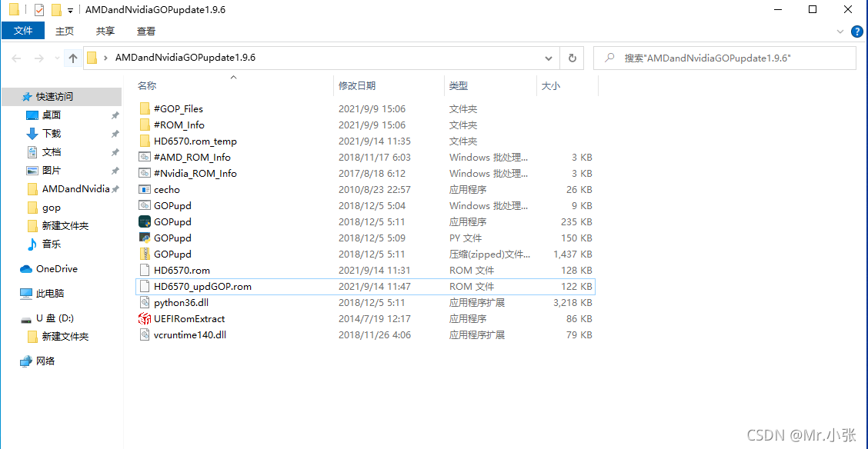This screenshot has height=449, width=868.
Task: Go up one folder level
Action: [x=73, y=58]
